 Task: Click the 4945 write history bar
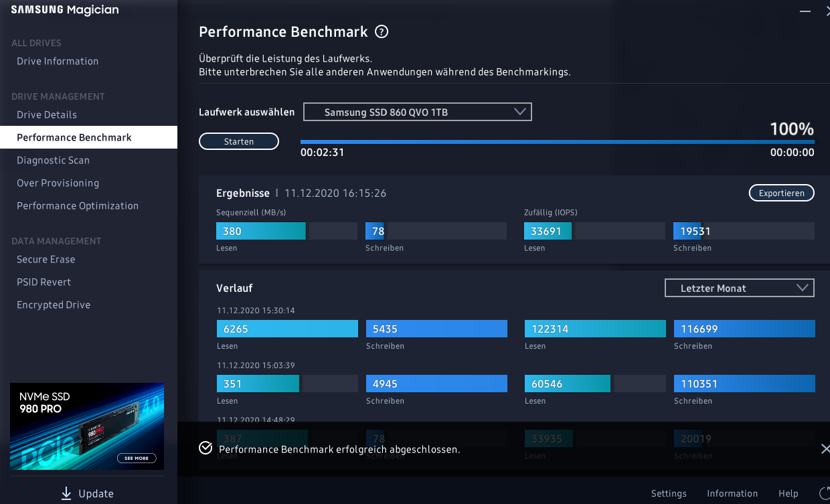(x=436, y=384)
